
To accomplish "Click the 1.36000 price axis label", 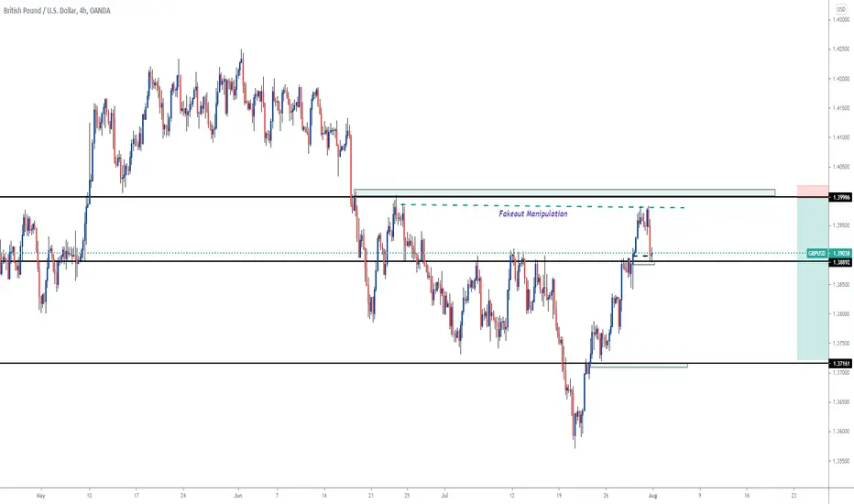I will (841, 432).
